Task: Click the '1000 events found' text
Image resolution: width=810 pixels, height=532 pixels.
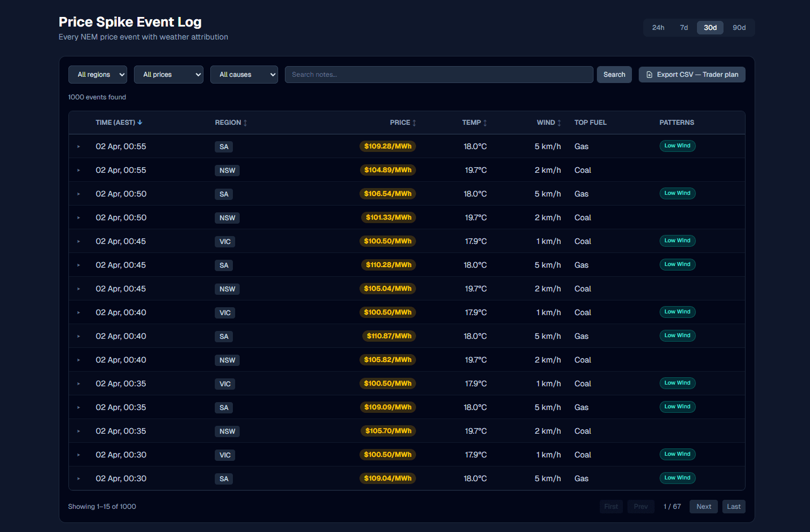Action: [97, 97]
